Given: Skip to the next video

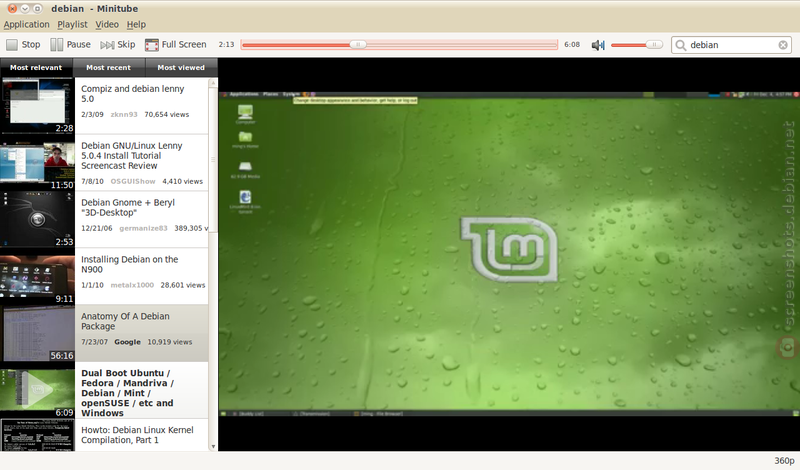Looking at the screenshot, I should click(x=118, y=45).
